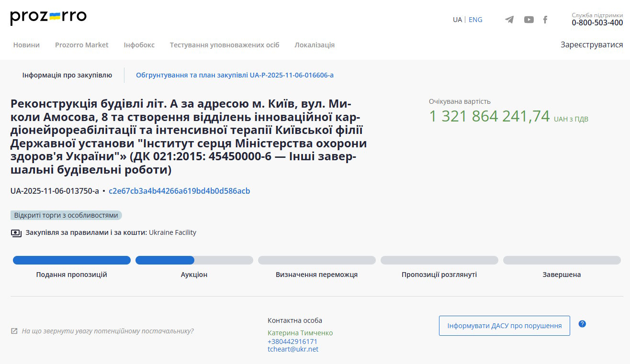Click the Аукціон progress bar stage
Viewport: 630px width, 364px height.
click(x=194, y=261)
